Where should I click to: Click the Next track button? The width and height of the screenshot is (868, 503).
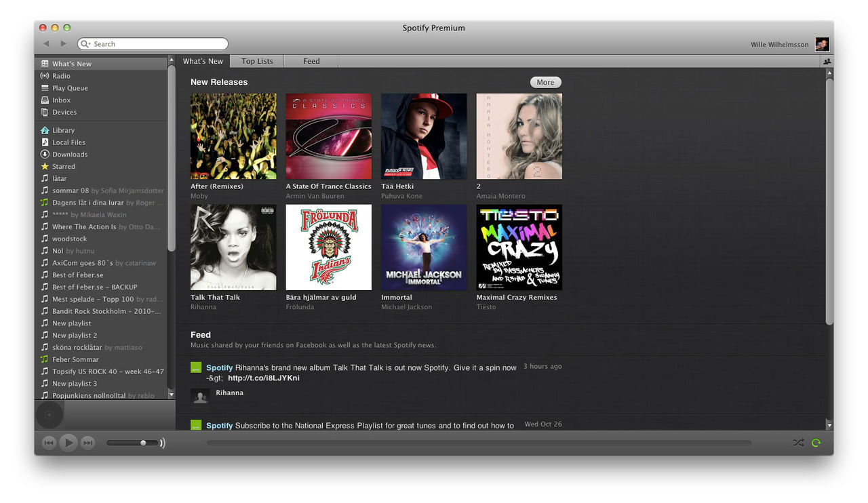[x=87, y=443]
